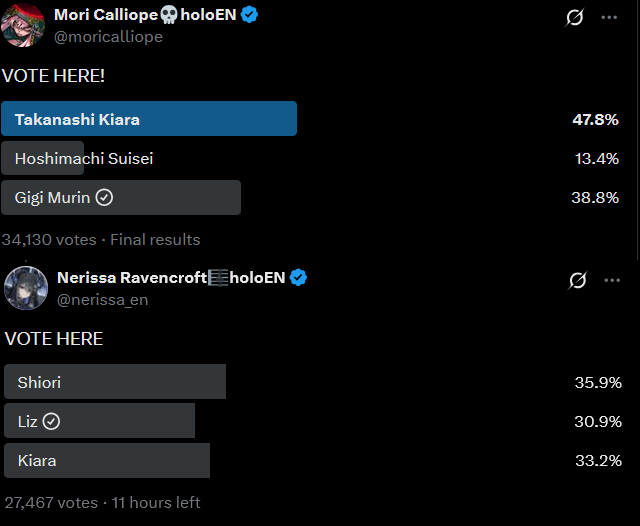Open the @moricalliope handle link
Viewport: 640px width, 526px height.
click(108, 37)
